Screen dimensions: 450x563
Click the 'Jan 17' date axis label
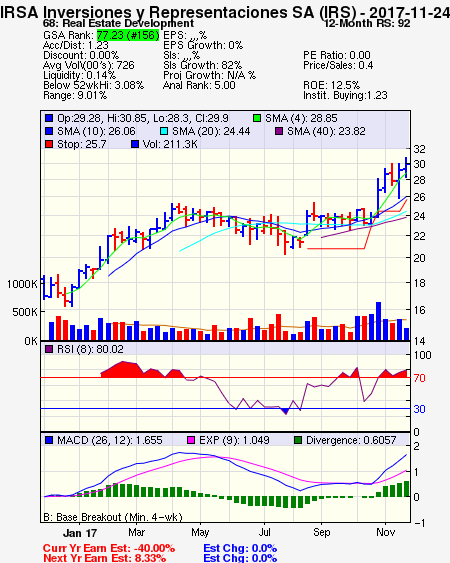80,533
